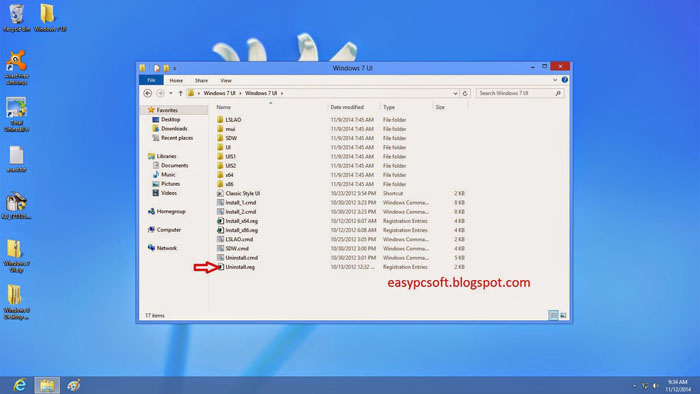Click New folder quick access icon
This screenshot has height=394, width=700.
tap(166, 68)
